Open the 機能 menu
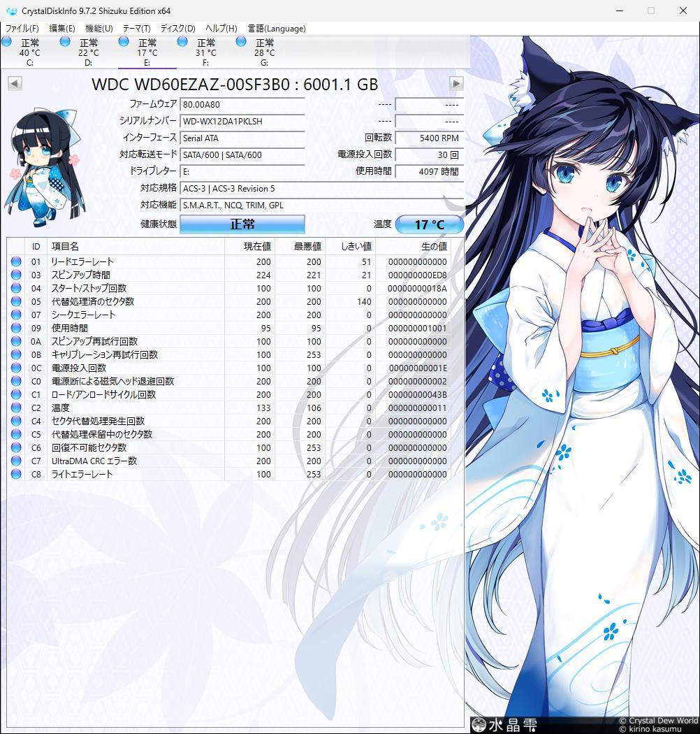Image resolution: width=700 pixels, height=734 pixels. click(x=100, y=29)
